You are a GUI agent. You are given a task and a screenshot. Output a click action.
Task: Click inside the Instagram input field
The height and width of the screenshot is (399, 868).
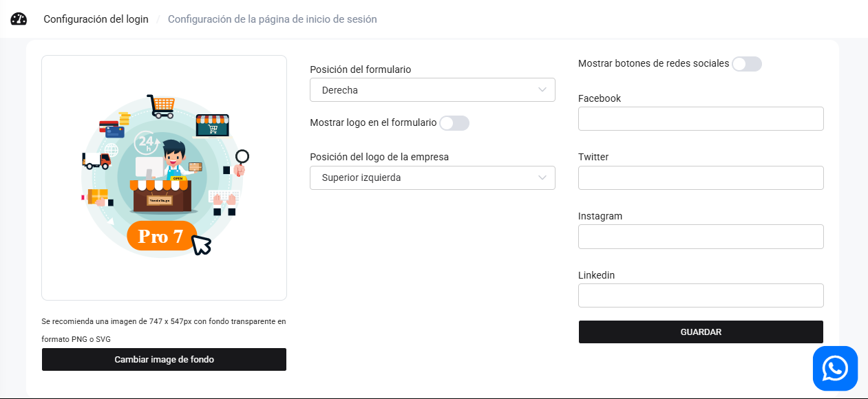coord(700,236)
